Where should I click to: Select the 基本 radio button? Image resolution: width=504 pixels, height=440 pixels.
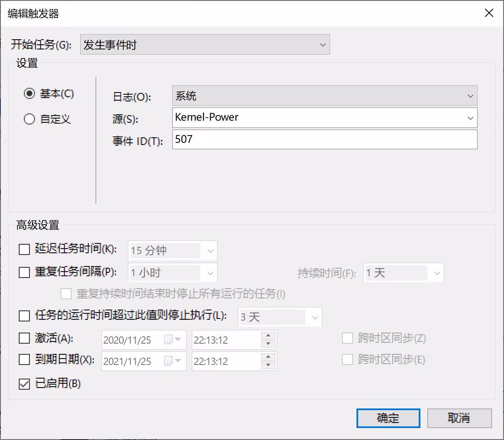pyautogui.click(x=29, y=93)
